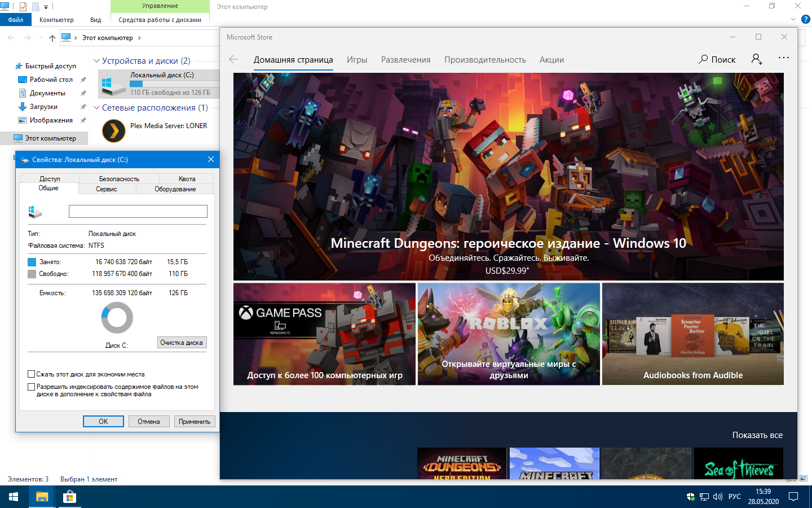Select Домашняя страница tab in Store
The height and width of the screenshot is (508, 812).
pos(293,60)
